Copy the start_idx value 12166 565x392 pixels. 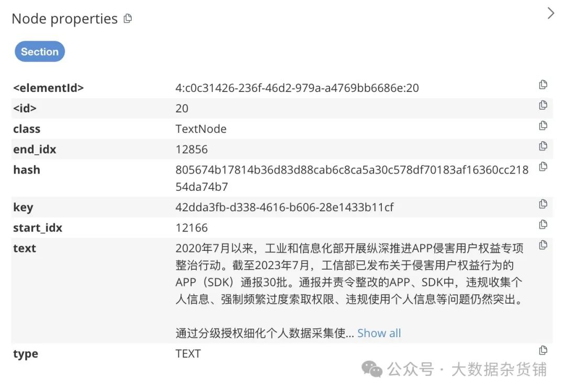pos(543,225)
